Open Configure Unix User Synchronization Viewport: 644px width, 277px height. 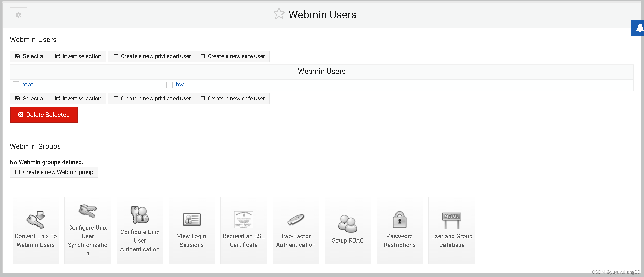click(87, 230)
